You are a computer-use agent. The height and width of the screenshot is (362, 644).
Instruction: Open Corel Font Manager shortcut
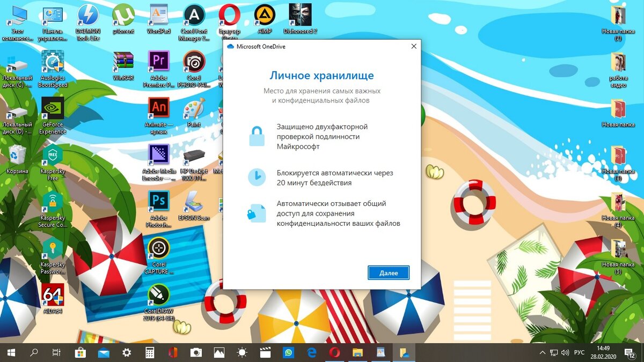pos(194,23)
